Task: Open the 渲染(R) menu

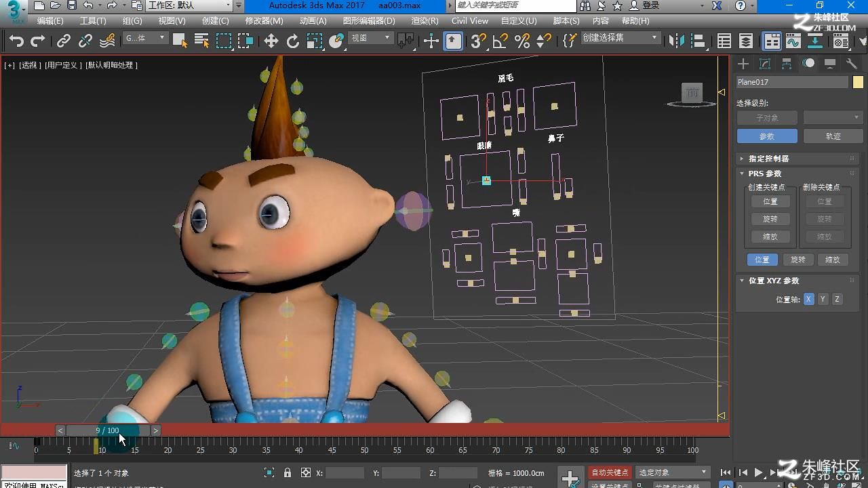Action: (x=425, y=21)
